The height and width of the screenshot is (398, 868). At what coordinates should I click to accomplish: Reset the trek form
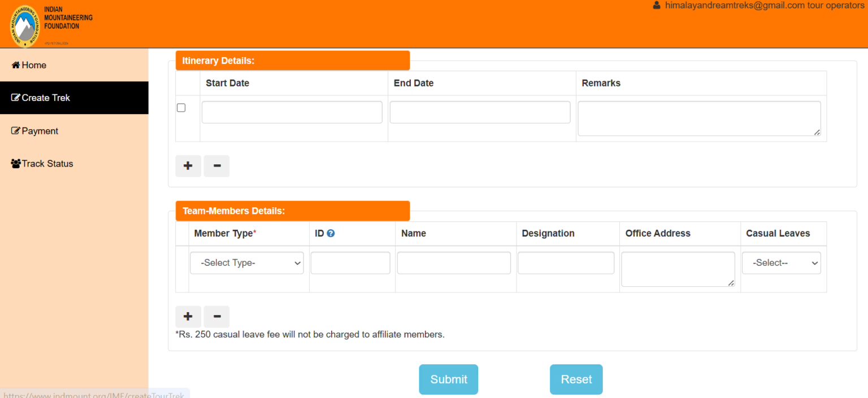pyautogui.click(x=576, y=379)
